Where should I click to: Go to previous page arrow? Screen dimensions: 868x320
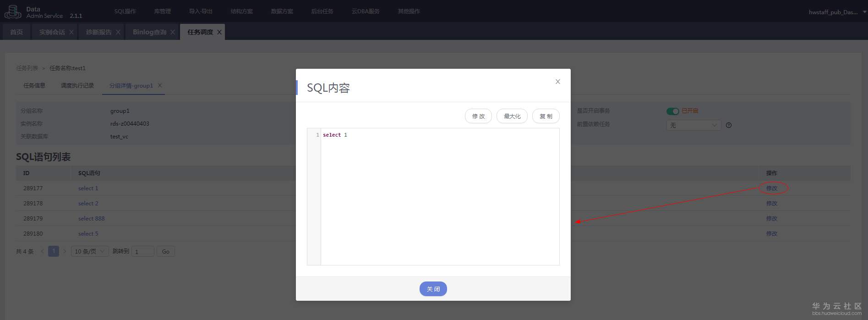[42, 251]
